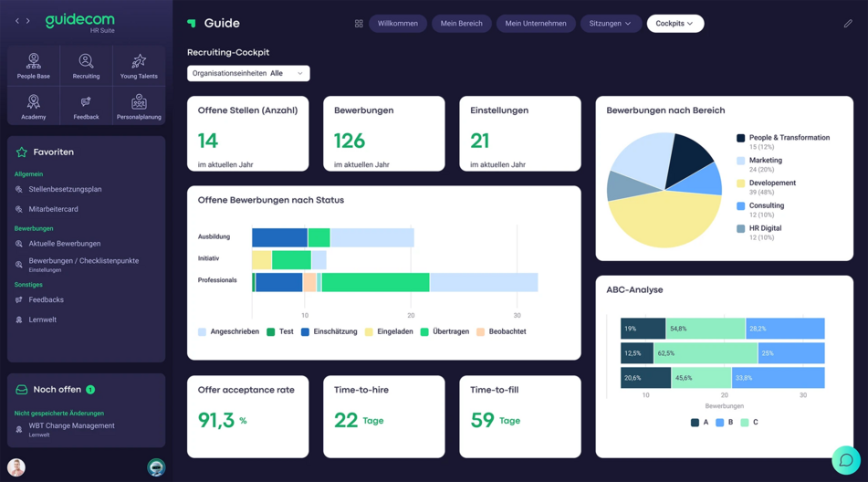Open the chat bubble widget
The height and width of the screenshot is (482, 868).
[x=845, y=460]
